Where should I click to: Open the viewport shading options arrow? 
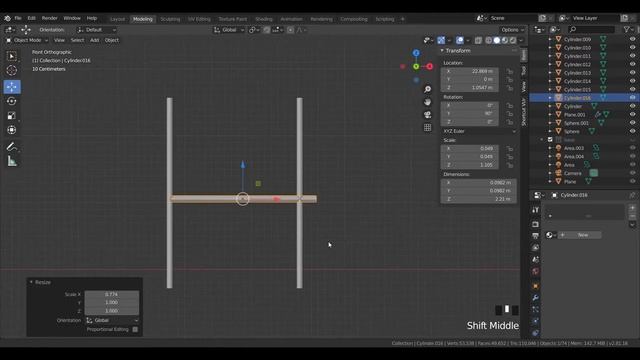point(521,40)
